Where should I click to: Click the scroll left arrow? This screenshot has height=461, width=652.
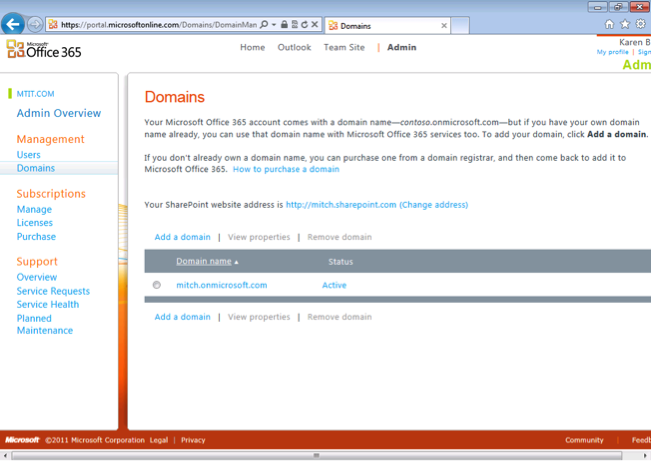5,455
